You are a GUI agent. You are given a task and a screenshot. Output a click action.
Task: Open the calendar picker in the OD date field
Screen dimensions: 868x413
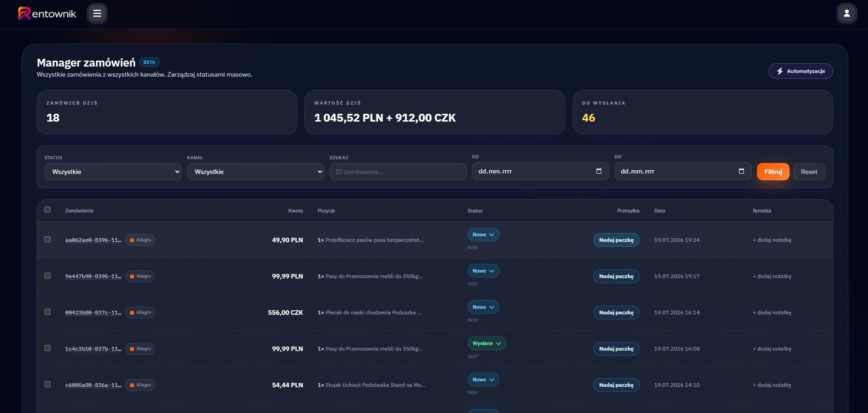coord(598,171)
